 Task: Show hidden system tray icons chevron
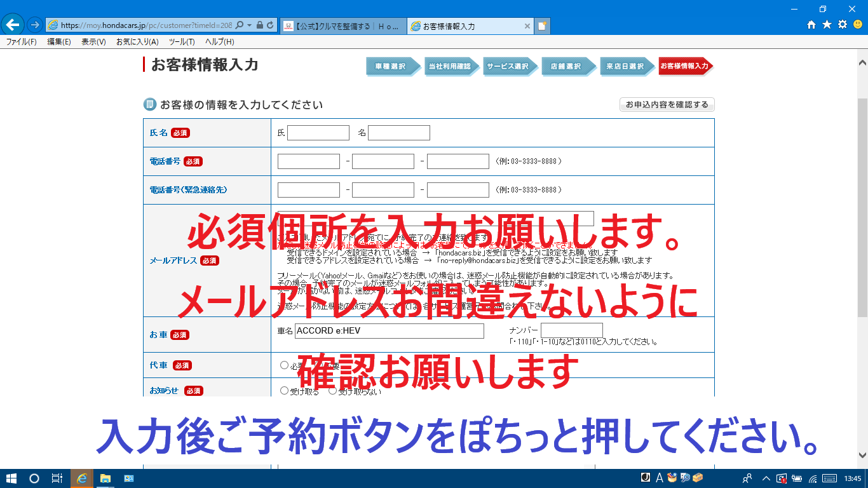(766, 478)
